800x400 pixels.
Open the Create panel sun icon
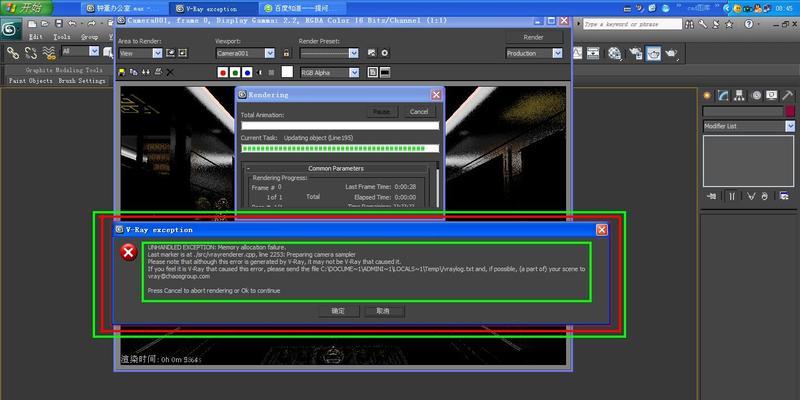coord(707,95)
